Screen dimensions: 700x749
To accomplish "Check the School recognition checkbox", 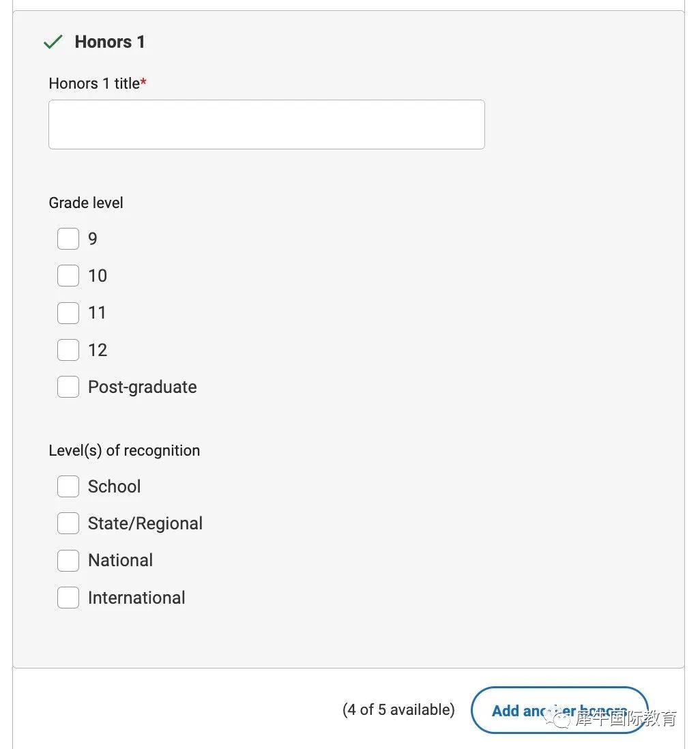I will coord(68,486).
